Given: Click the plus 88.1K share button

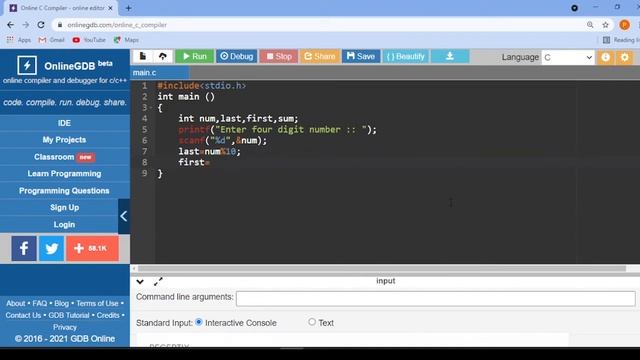Looking at the screenshot, I should click(x=93, y=248).
